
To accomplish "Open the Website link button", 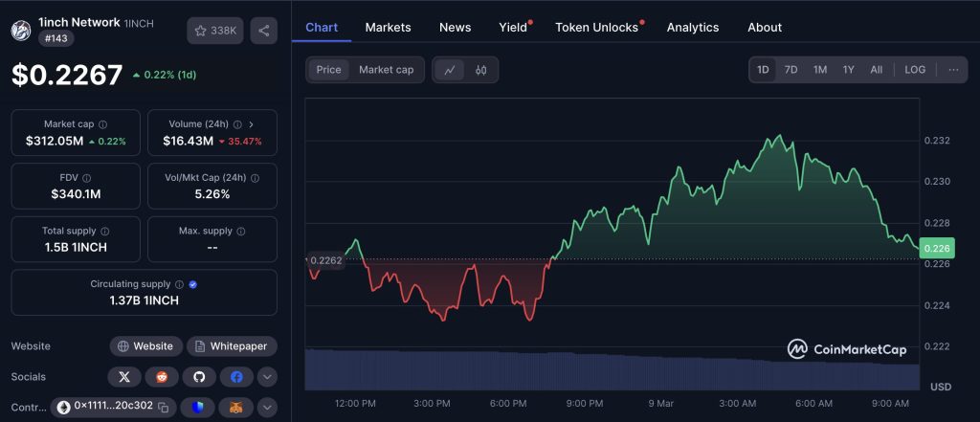I will point(146,346).
